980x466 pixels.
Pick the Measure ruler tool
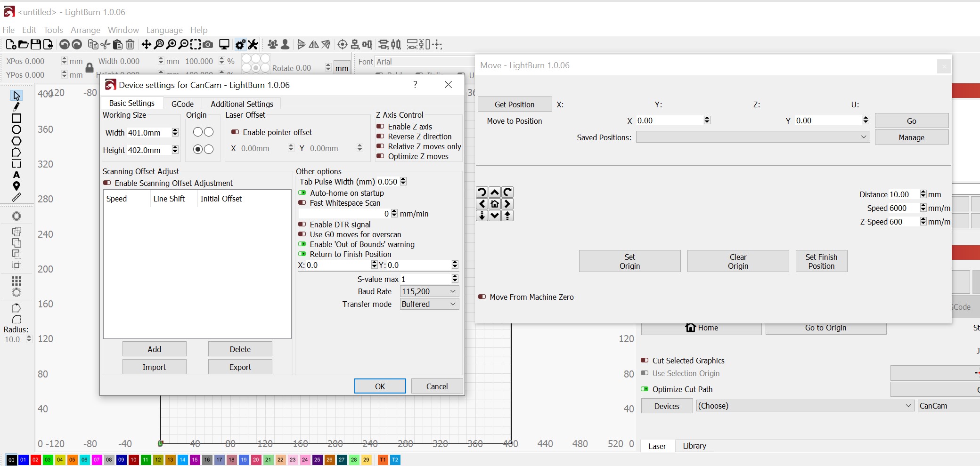(x=16, y=197)
